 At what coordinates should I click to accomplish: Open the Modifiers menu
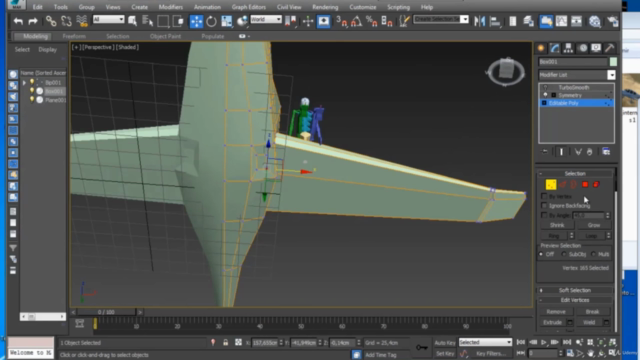(x=171, y=7)
